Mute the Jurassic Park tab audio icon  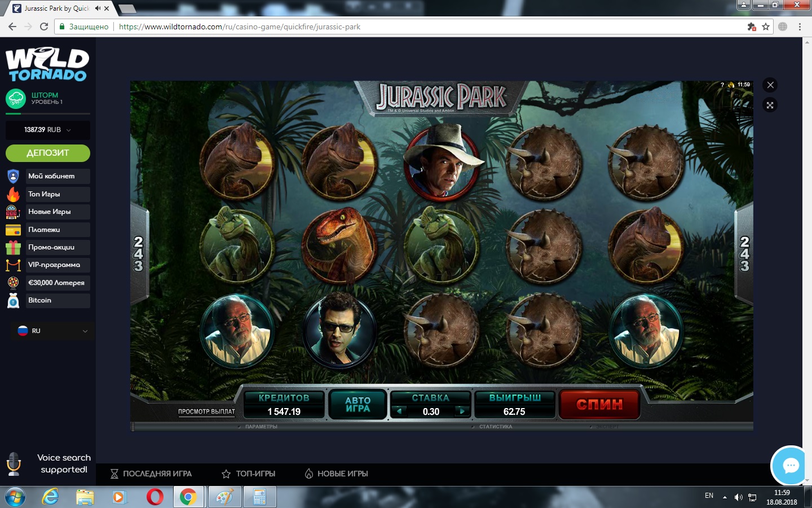click(x=98, y=8)
